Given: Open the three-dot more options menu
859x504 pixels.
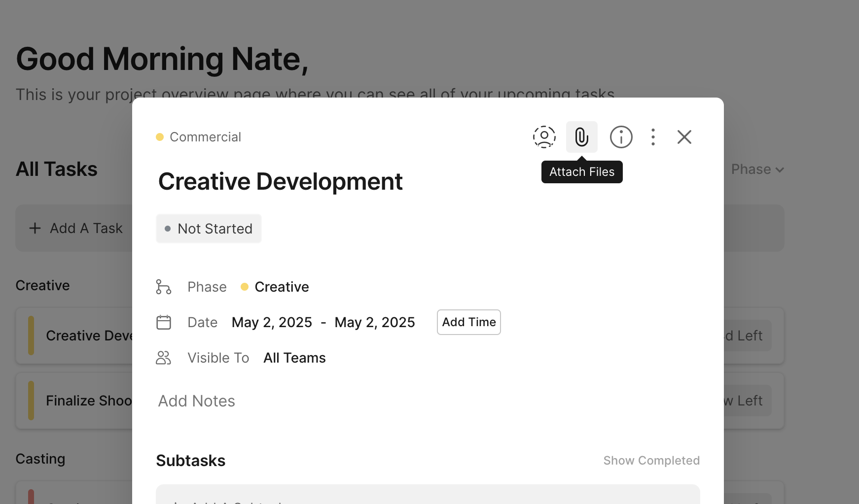Looking at the screenshot, I should [x=653, y=137].
